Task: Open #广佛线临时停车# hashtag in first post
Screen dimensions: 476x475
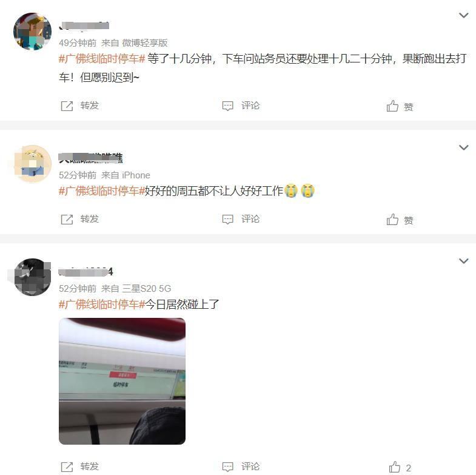Action: pos(102,59)
